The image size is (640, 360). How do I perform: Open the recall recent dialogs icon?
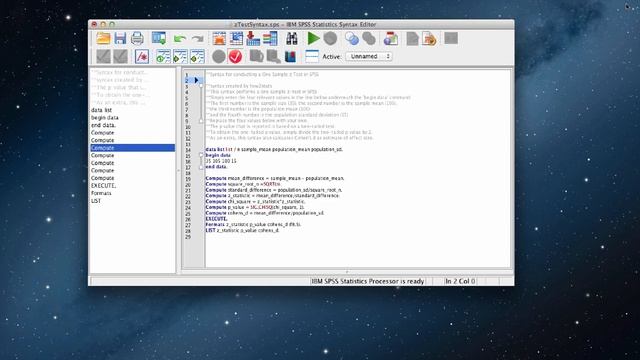tap(158, 38)
